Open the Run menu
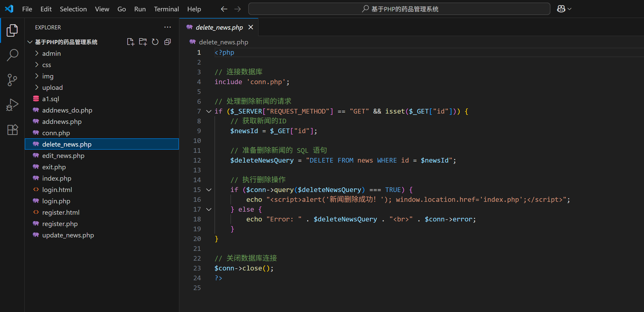This screenshot has width=644, height=312. pos(140,9)
